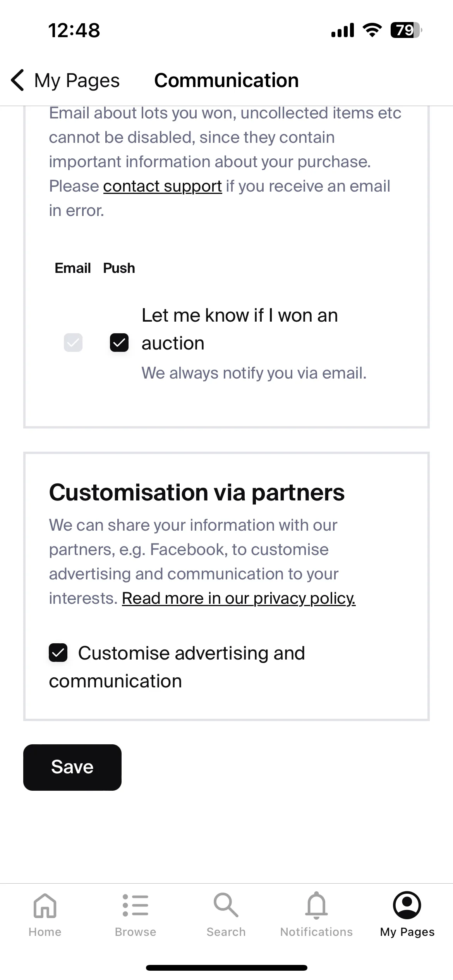Open the My Pages profile icon
The image size is (453, 980).
(x=407, y=905)
